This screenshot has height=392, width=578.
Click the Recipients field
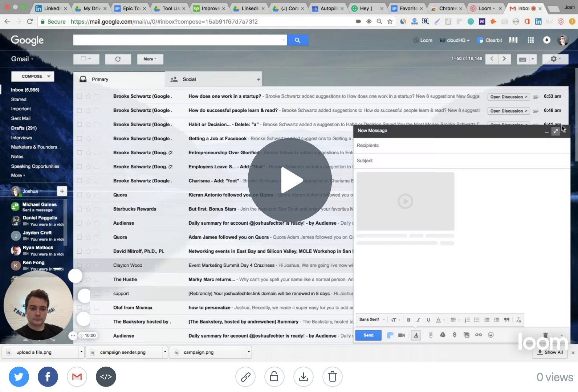pyautogui.click(x=462, y=146)
